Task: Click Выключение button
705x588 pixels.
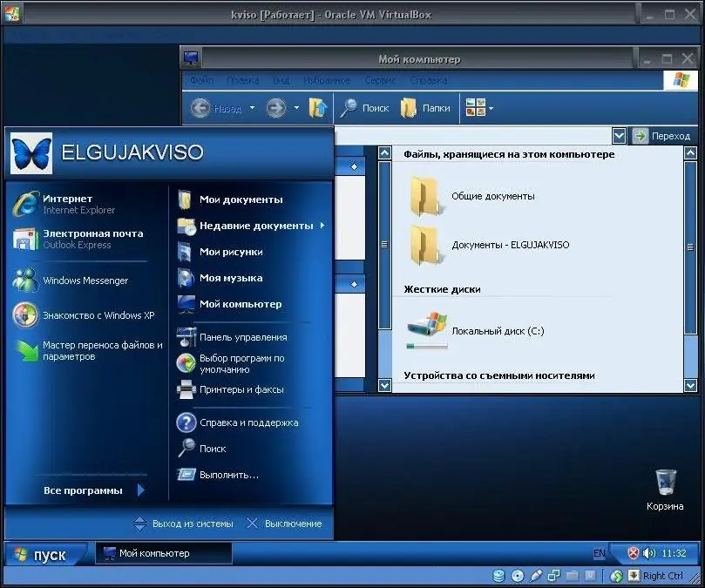Action: [284, 524]
